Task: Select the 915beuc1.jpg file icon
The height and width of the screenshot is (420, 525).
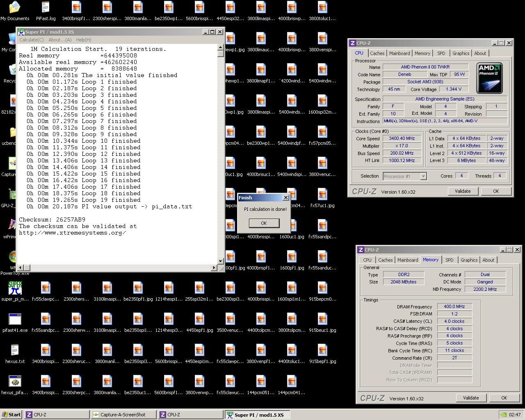Action: [322, 319]
